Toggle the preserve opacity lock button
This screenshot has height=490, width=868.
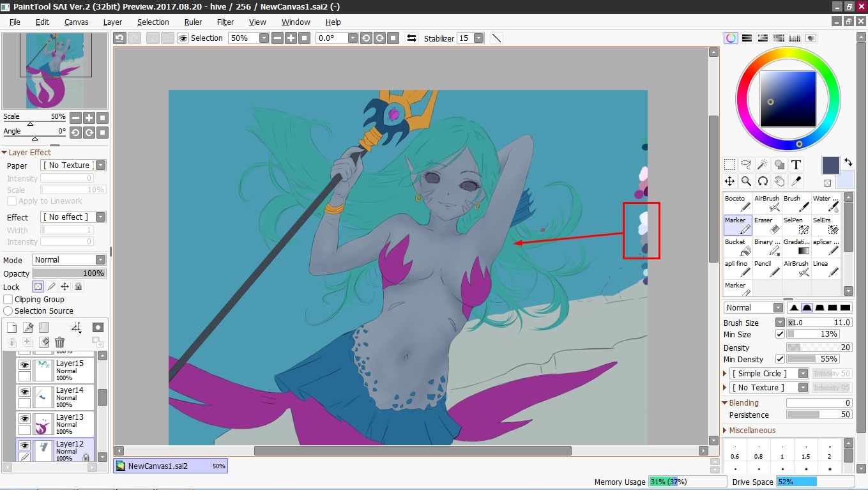38,287
